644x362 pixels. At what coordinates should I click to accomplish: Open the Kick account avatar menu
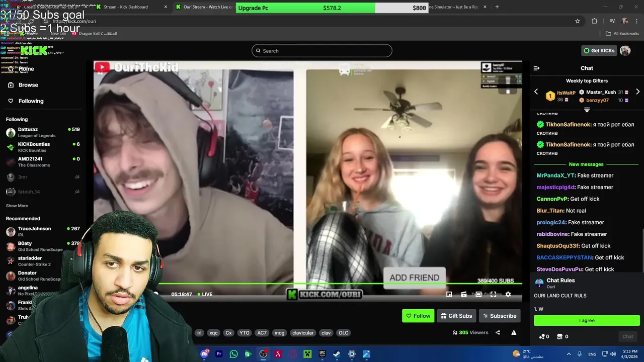[625, 50]
